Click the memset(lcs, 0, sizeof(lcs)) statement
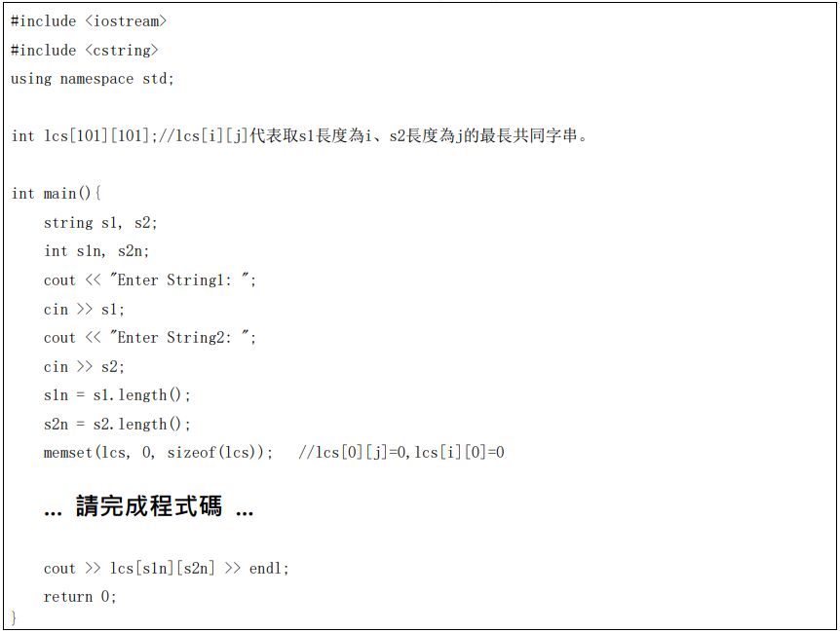 pyautogui.click(x=158, y=453)
